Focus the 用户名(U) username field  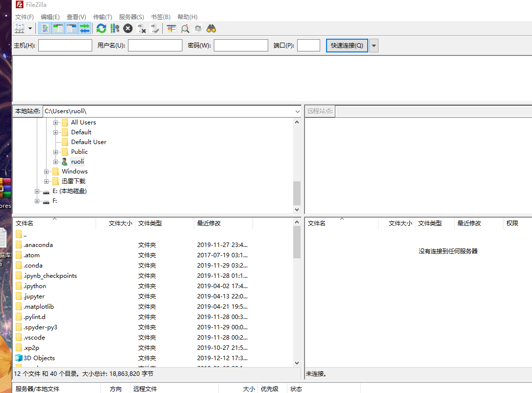pos(155,46)
